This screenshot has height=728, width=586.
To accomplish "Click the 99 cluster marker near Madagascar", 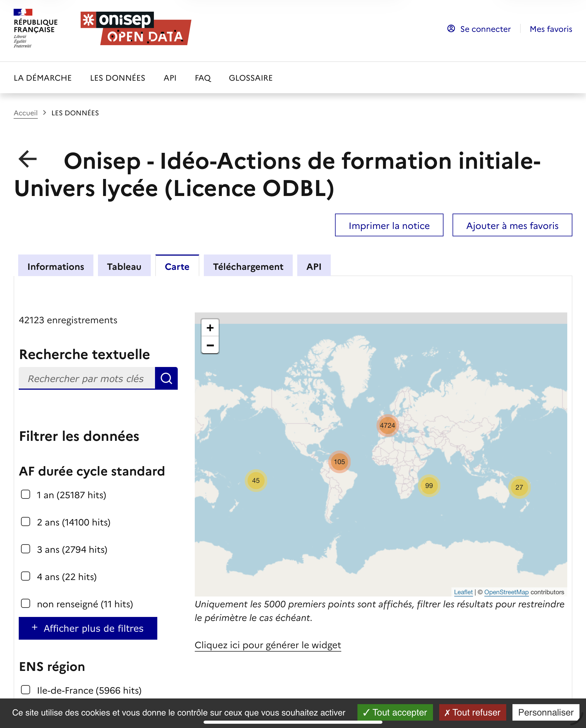I will click(429, 485).
